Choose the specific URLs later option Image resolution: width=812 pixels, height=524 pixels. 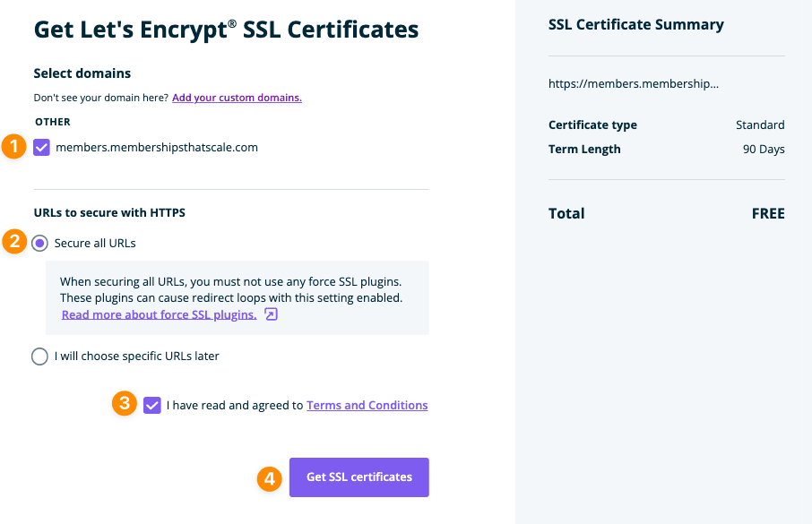coord(39,356)
